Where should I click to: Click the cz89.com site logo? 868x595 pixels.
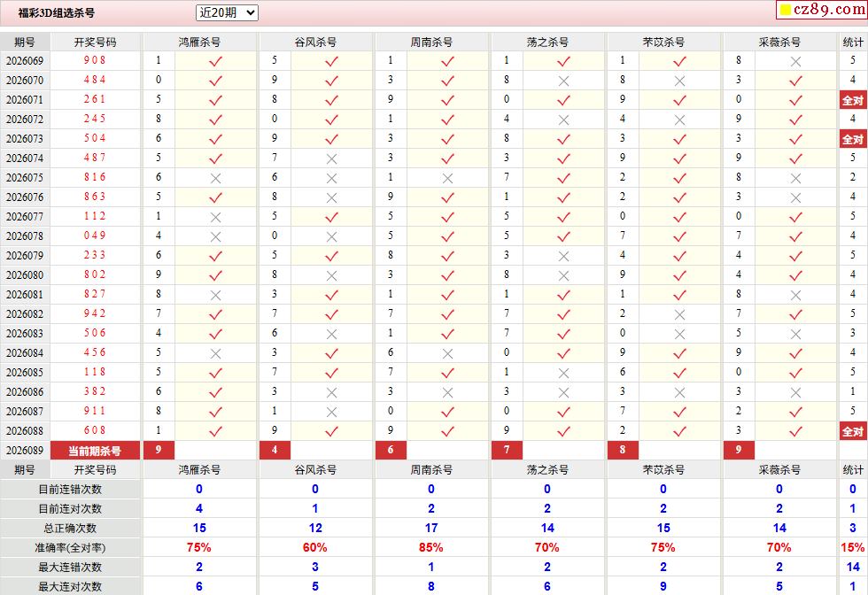[823, 10]
